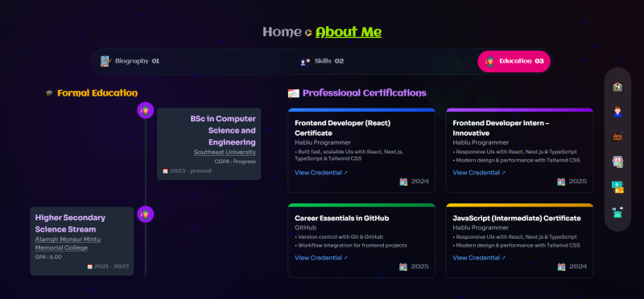
Task: Click the Skills tab icon
Action: pos(305,62)
